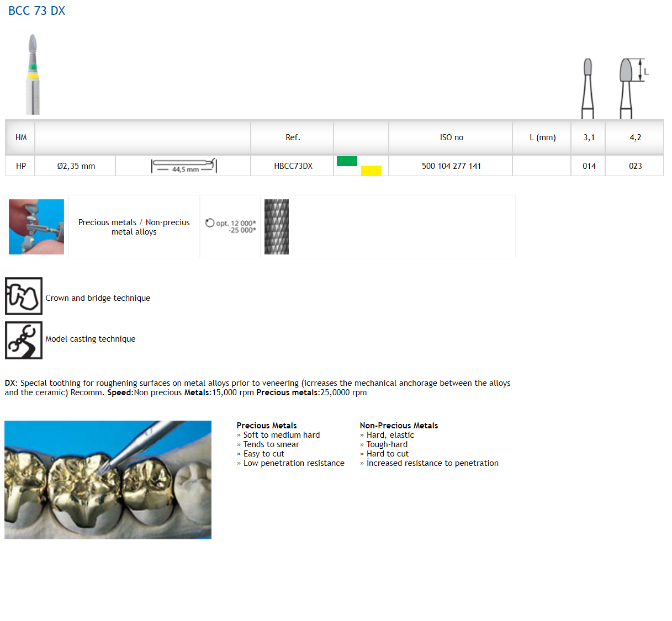Click the ISO number 500 104 277 141
Viewport: 672px width, 621px height.
point(451,166)
